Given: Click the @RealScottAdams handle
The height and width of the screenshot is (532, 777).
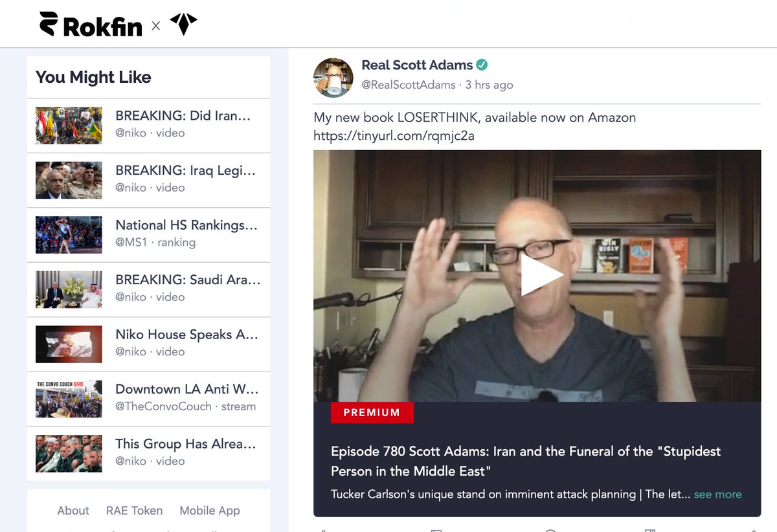Looking at the screenshot, I should click(x=410, y=85).
